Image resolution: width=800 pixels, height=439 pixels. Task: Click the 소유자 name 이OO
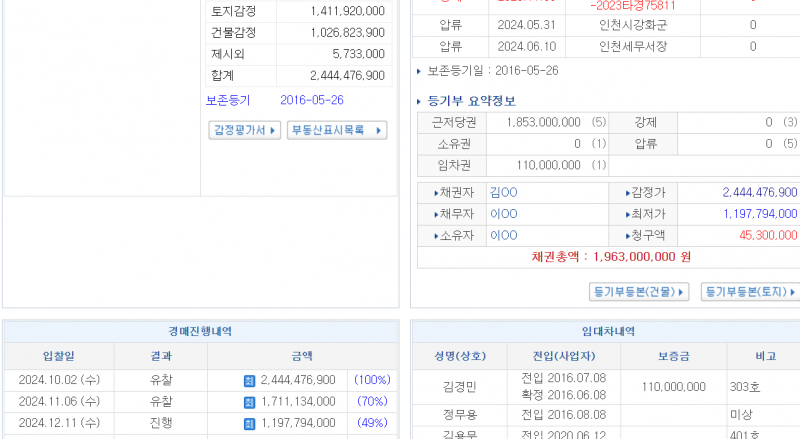click(x=503, y=236)
